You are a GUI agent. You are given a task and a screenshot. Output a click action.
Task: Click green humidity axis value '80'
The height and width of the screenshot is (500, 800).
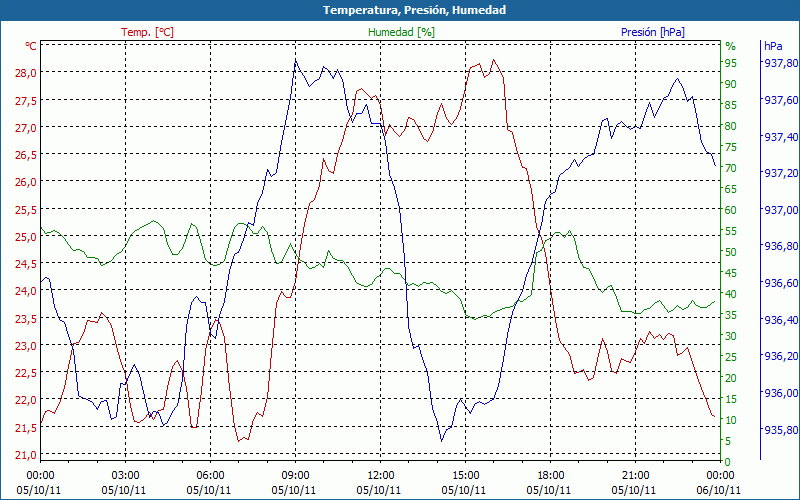click(x=731, y=126)
